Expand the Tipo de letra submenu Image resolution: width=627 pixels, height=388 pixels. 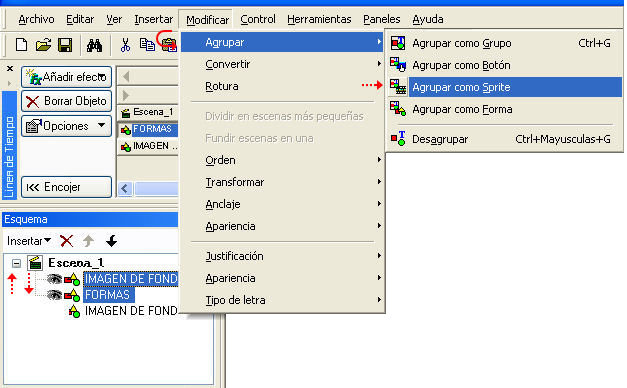tap(283, 300)
